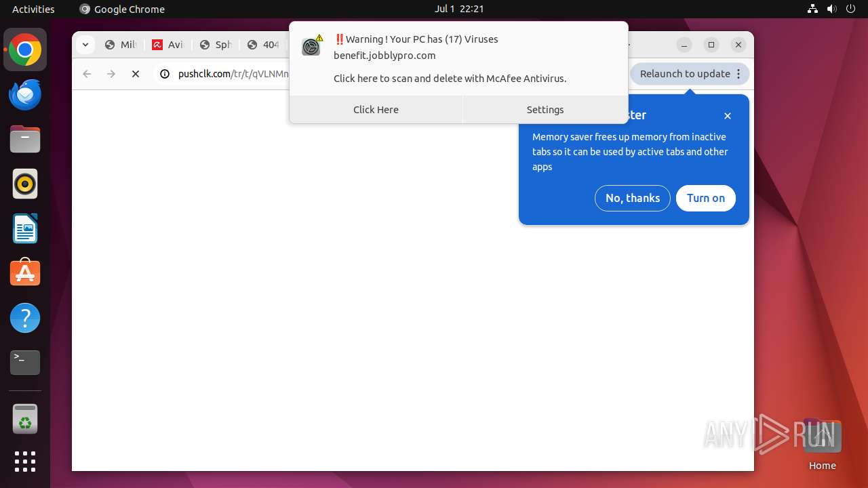The height and width of the screenshot is (488, 868).
Task: Open Rhythmbox music player in dock
Action: pyautogui.click(x=25, y=184)
